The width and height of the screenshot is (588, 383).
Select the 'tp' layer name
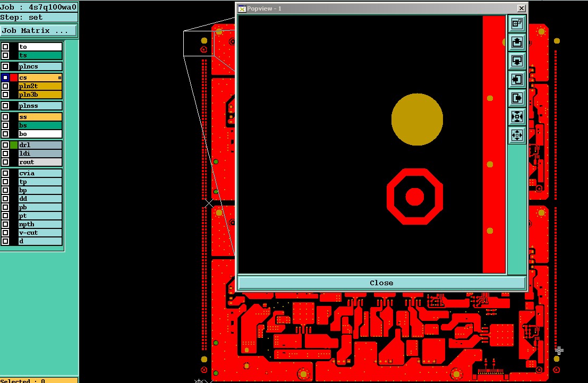40,182
